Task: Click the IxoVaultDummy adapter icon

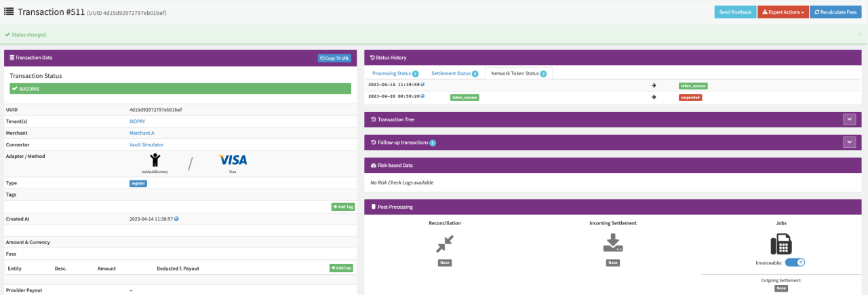Action: click(155, 160)
